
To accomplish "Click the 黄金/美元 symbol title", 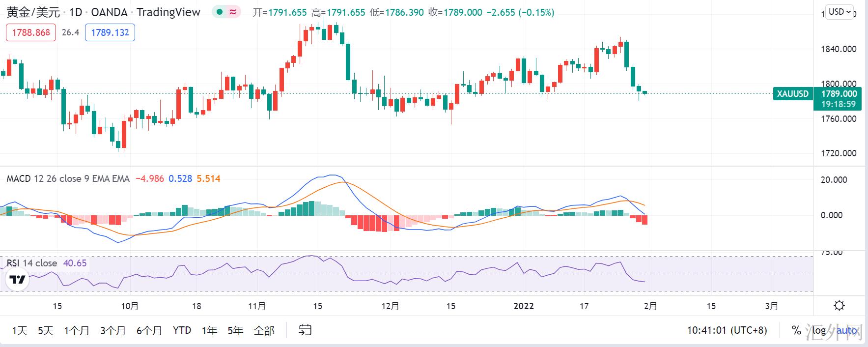I will click(33, 12).
